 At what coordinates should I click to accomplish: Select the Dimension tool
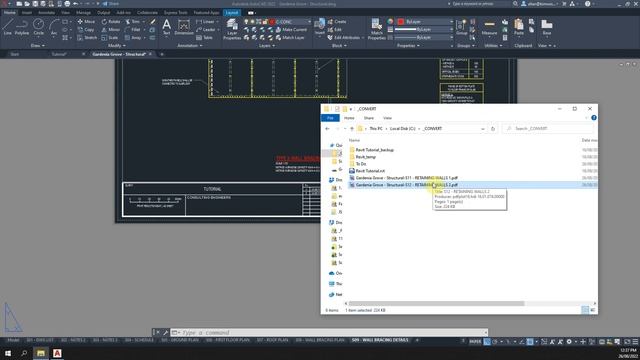coord(184,27)
